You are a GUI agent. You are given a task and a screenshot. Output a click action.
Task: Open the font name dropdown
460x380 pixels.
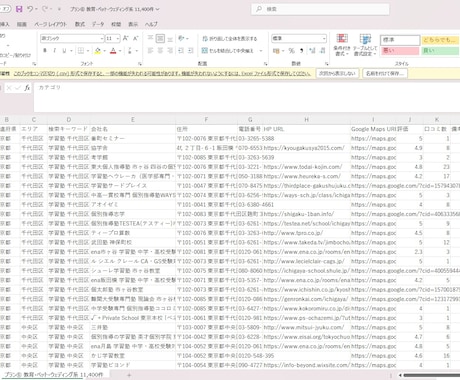tap(102, 39)
